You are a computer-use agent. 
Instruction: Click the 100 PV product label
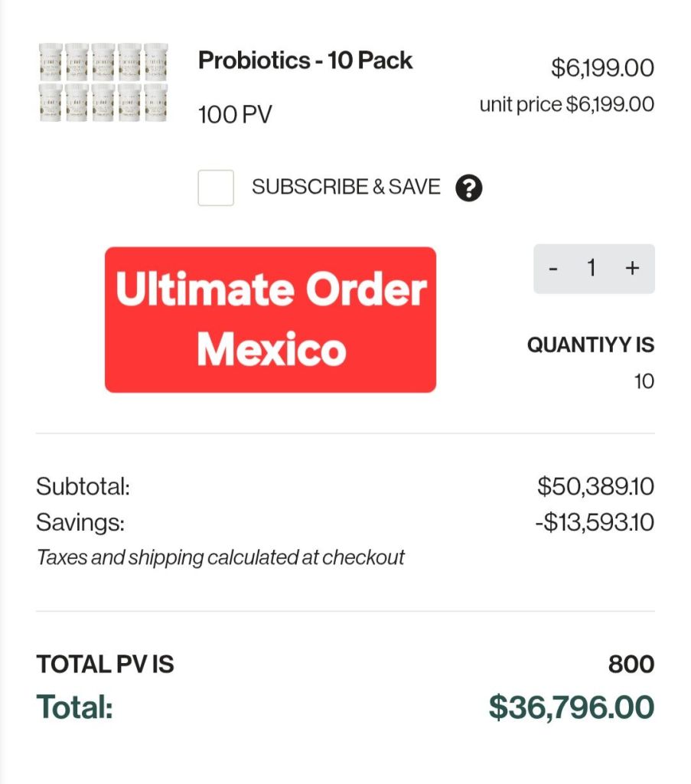tap(235, 115)
